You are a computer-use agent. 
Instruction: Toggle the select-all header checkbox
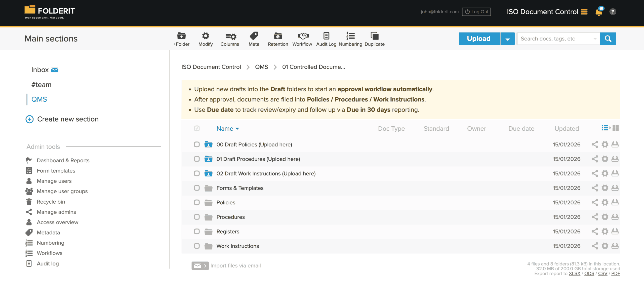(197, 129)
